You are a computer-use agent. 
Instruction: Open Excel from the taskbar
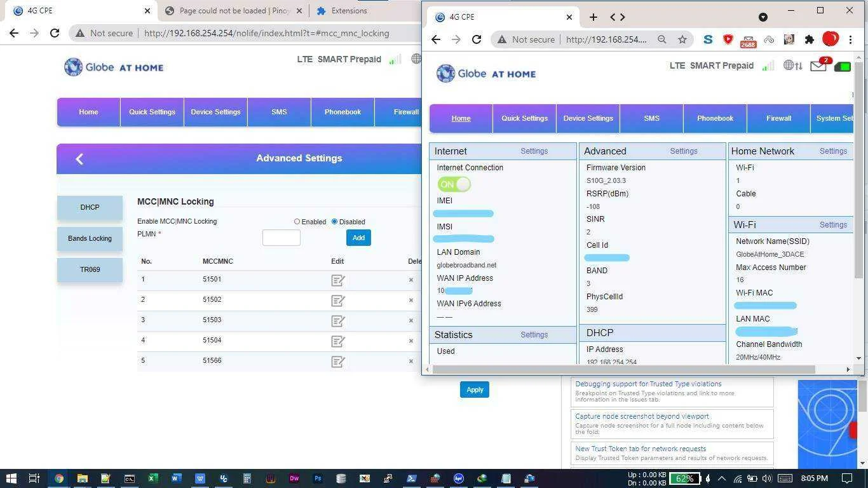(x=153, y=478)
